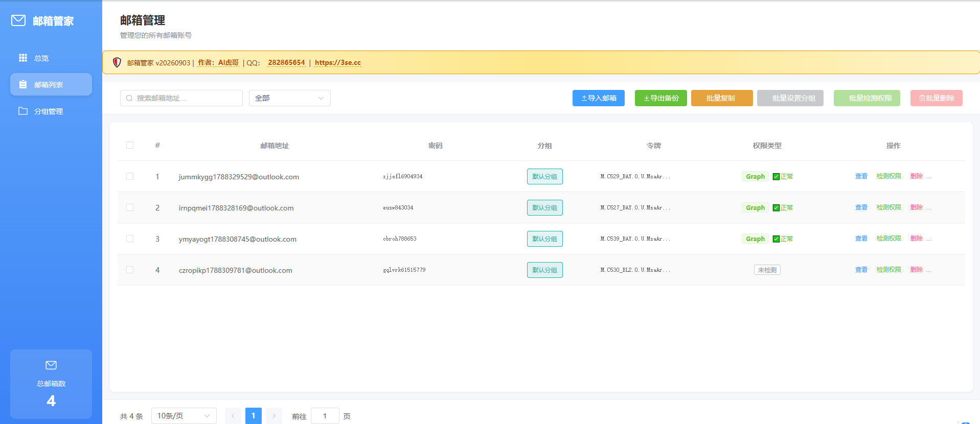Click the envelope icon above 总邮箱数
Image resolution: width=980 pixels, height=424 pixels.
(51, 365)
